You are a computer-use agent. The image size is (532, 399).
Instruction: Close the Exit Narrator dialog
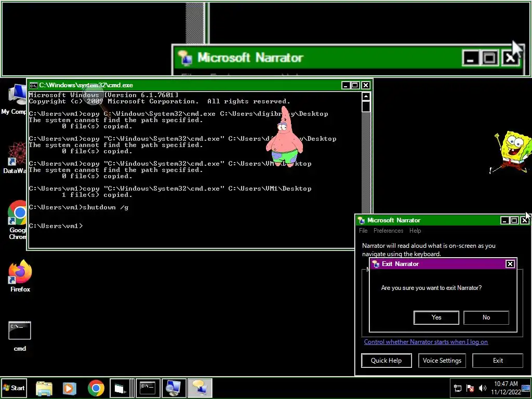coord(510,264)
